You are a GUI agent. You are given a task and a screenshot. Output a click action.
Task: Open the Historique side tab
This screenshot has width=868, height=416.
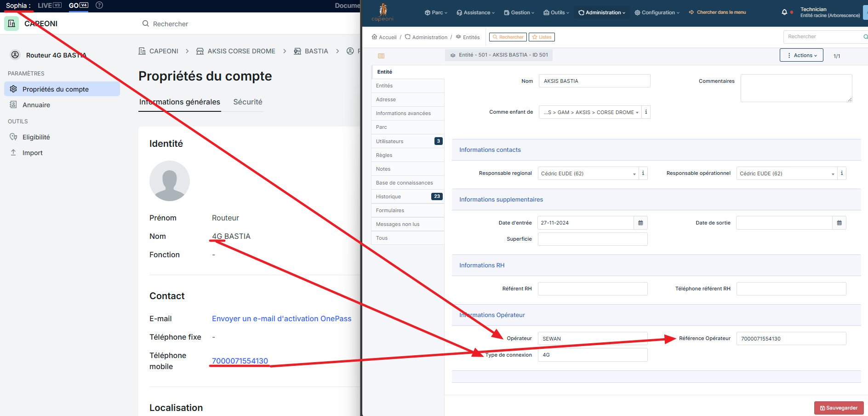[408, 196]
